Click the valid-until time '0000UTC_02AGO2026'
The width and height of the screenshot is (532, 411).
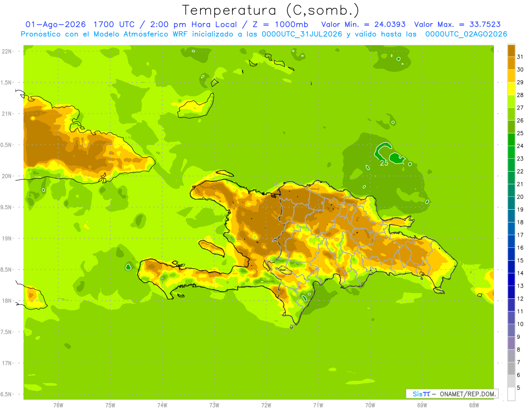(466, 34)
